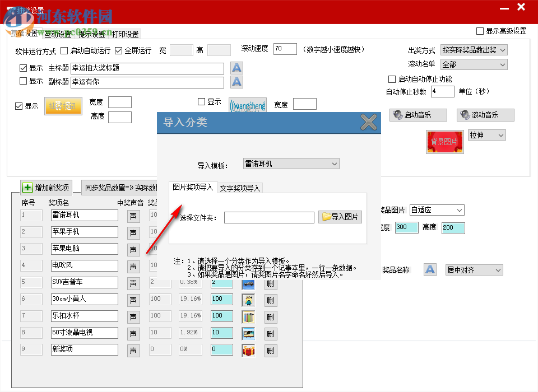The image size is (538, 392).
Task: Open the subtitle font style picker
Action: click(x=236, y=82)
